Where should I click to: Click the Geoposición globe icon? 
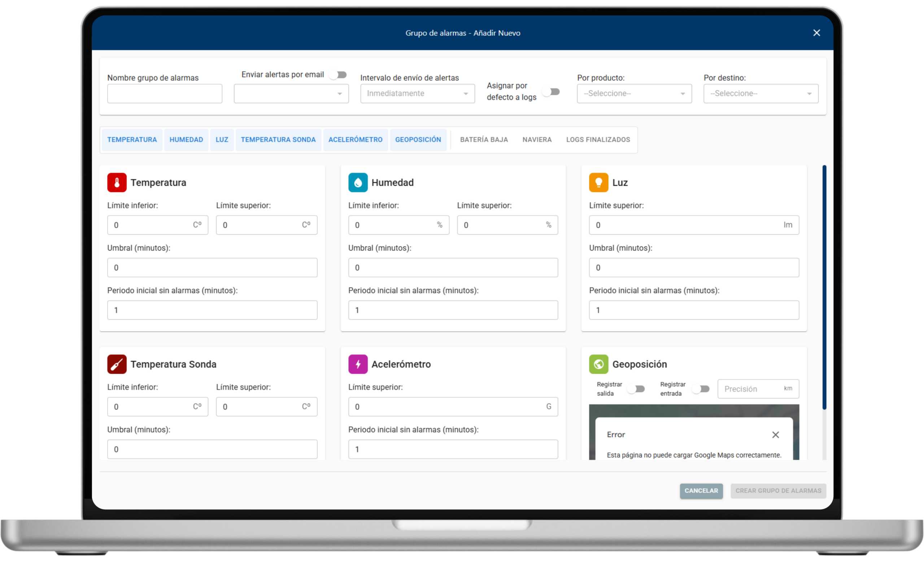598,364
